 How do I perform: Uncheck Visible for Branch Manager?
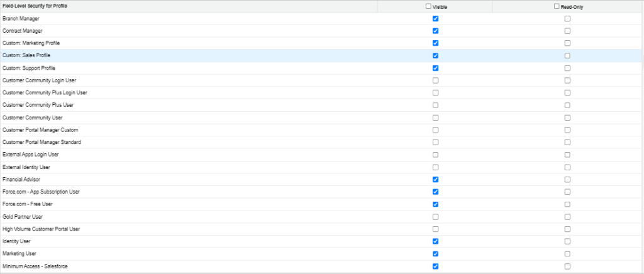[435, 18]
